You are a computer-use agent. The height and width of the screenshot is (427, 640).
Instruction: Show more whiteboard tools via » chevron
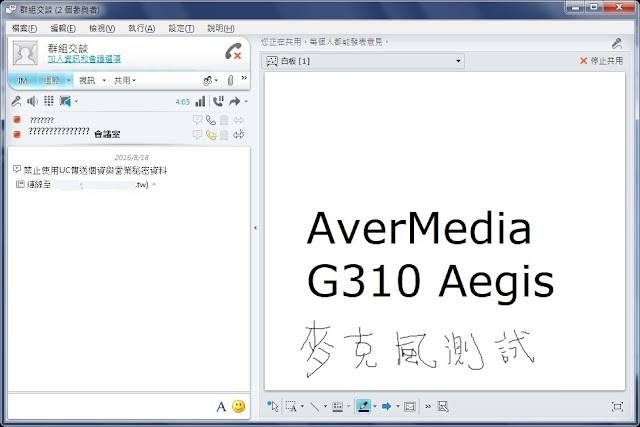click(428, 406)
